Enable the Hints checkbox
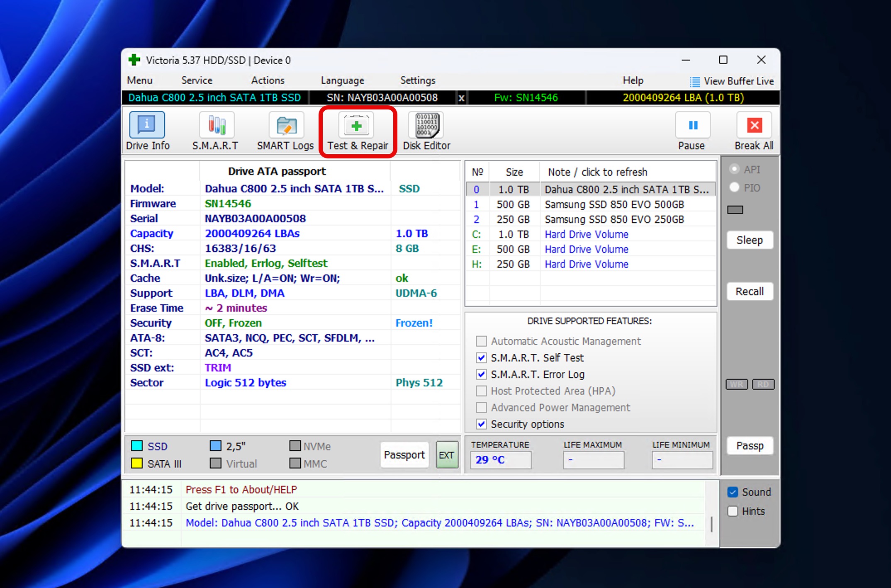891x588 pixels. (x=733, y=511)
